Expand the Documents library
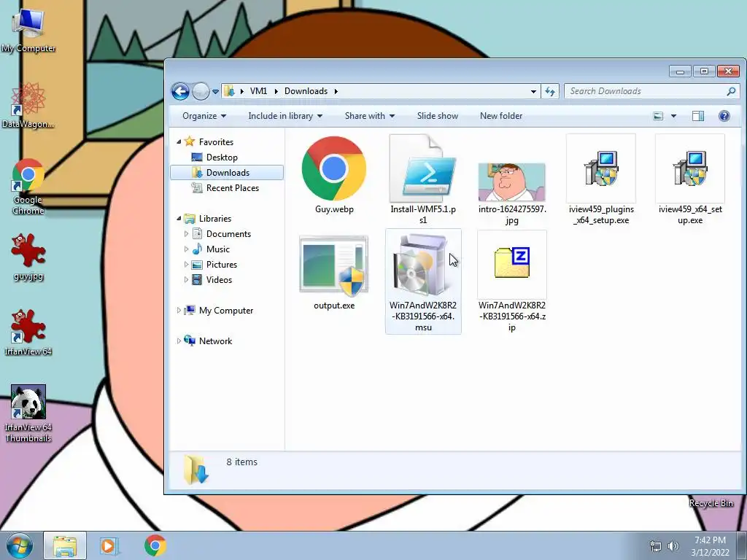Image resolution: width=747 pixels, height=560 pixels. coord(186,234)
